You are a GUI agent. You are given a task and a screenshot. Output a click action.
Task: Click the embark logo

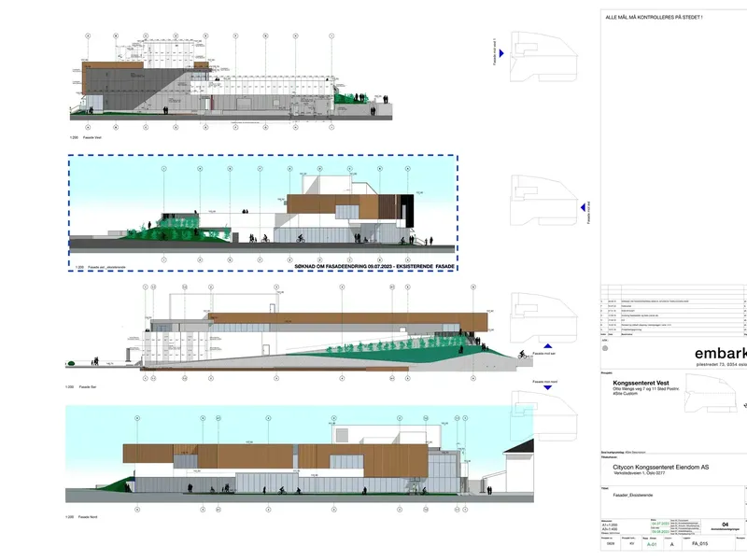click(720, 354)
